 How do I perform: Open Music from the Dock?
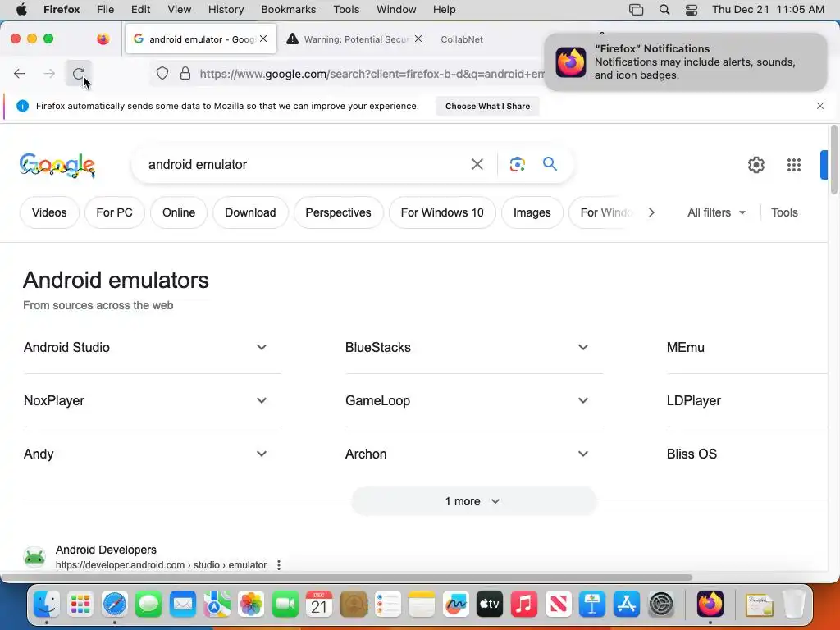coord(524,605)
